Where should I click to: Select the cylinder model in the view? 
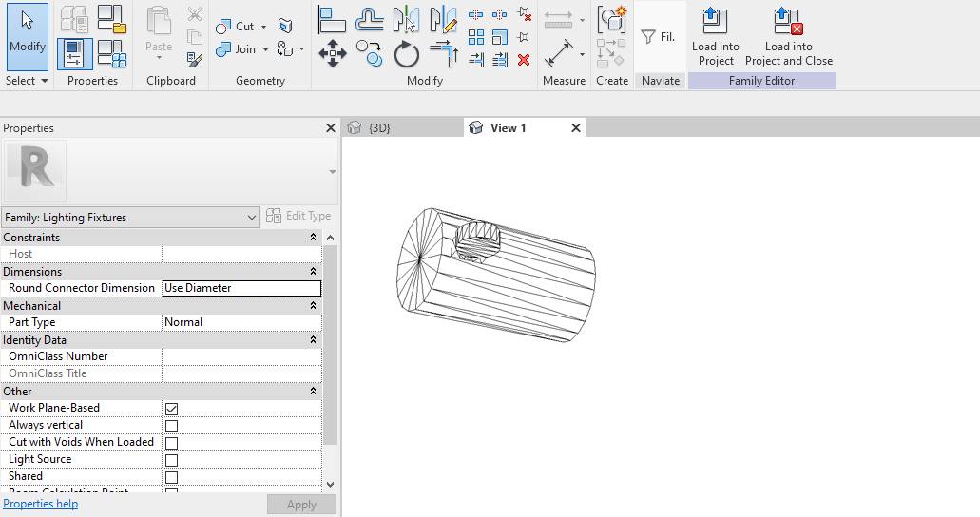[x=496, y=275]
